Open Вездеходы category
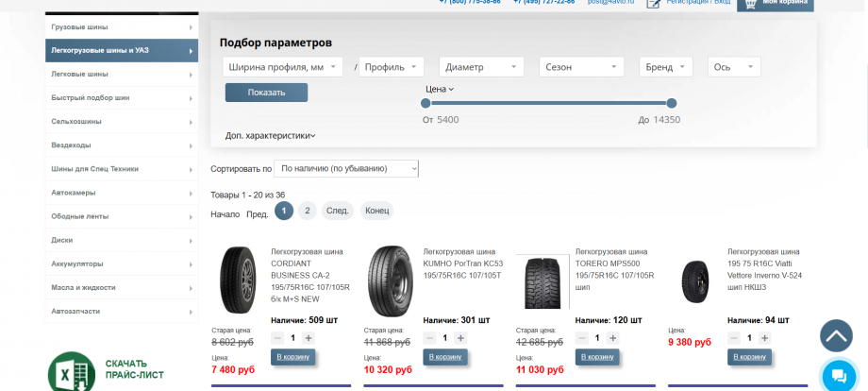This screenshot has width=868, height=391. point(122,145)
